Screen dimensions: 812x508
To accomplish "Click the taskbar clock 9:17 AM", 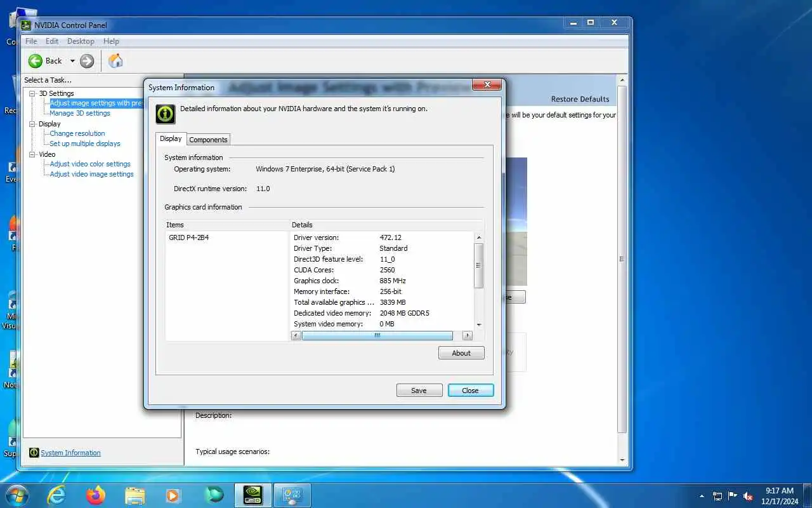I will click(780, 491).
